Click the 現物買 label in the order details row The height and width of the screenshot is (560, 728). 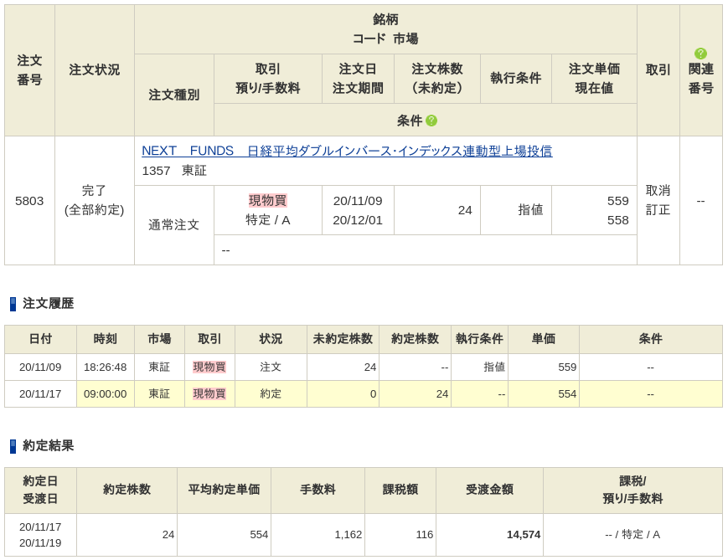[267, 200]
